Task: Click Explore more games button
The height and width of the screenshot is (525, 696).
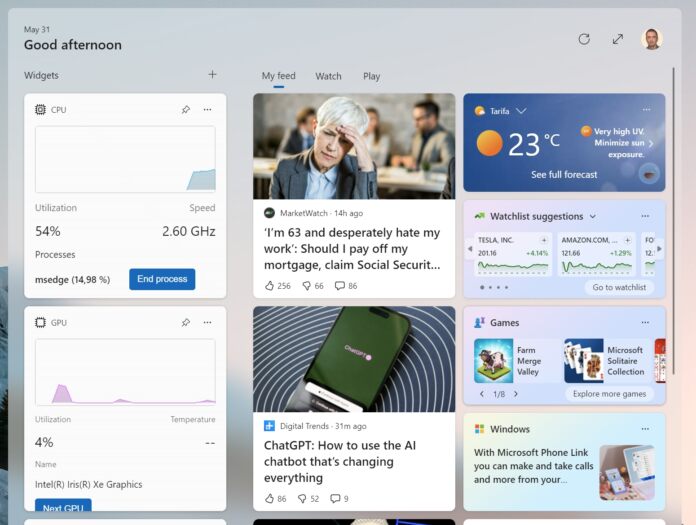Action: coord(609,394)
